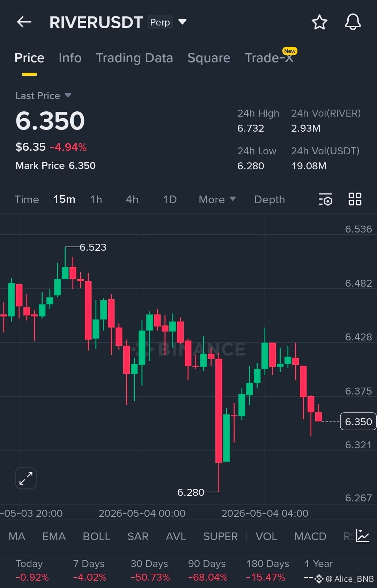
Task: Toggle the SUPER indicator
Action: 220,536
